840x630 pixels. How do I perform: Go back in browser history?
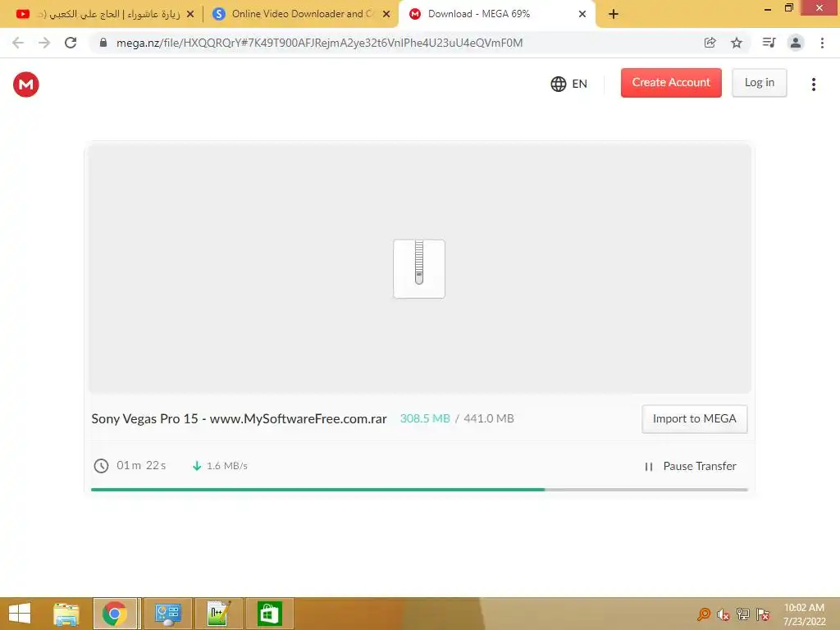[18, 43]
